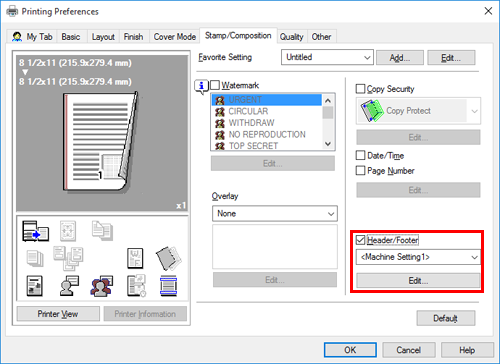Click the watermark list scrollbar thumb
Screen dimensions: 500x364
pos(328,113)
